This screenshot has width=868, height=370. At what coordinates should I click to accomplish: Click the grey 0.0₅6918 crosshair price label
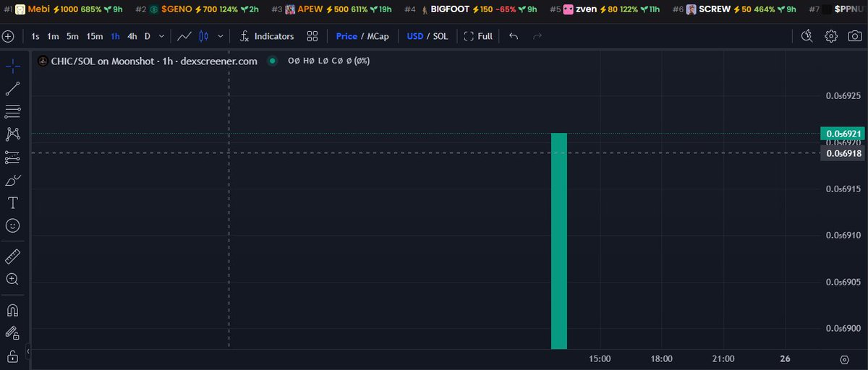[x=843, y=153]
